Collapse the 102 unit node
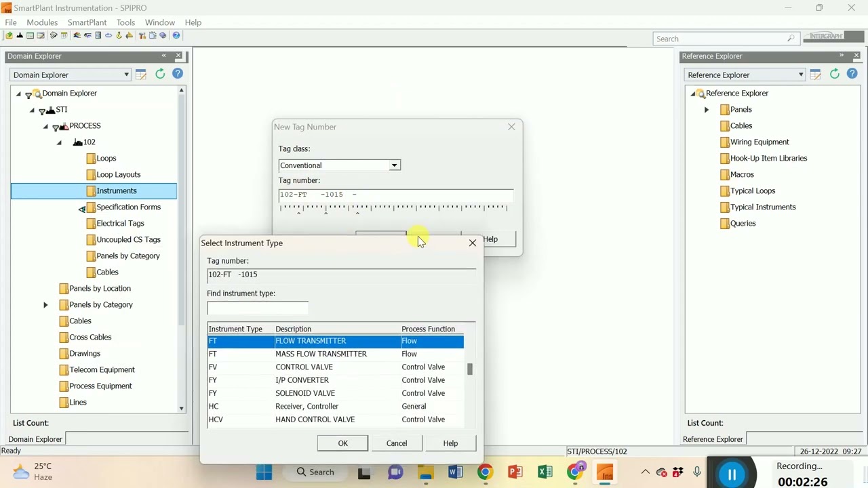This screenshot has width=868, height=488. coord(59,142)
